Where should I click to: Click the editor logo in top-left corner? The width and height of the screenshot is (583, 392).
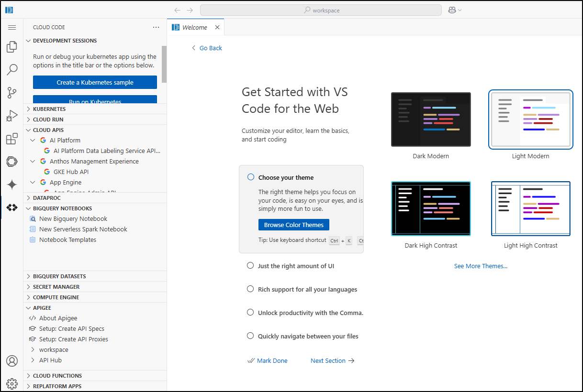[x=9, y=10]
